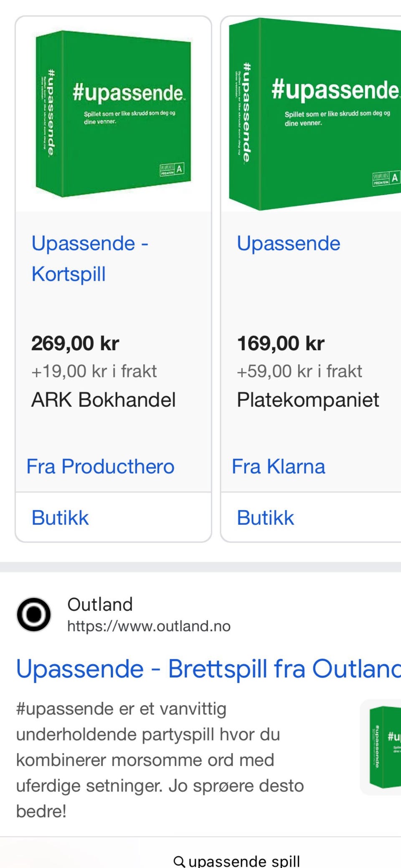Click the "Fra Klarna" link

(278, 466)
